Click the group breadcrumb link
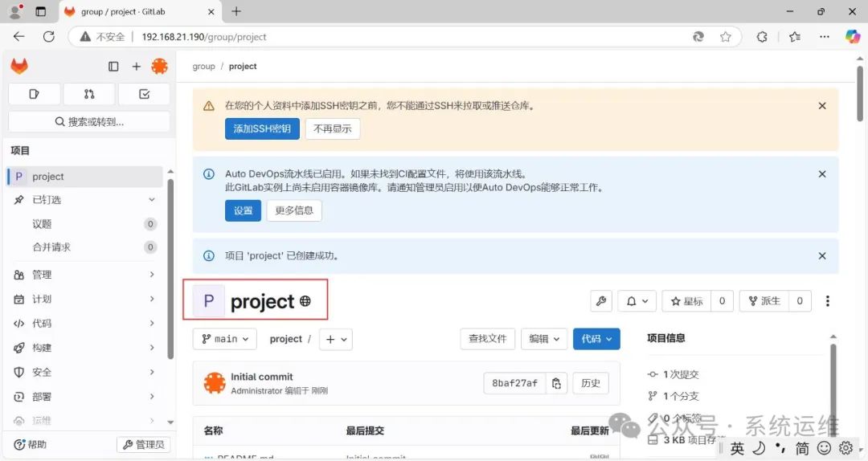868x461 pixels. click(203, 67)
